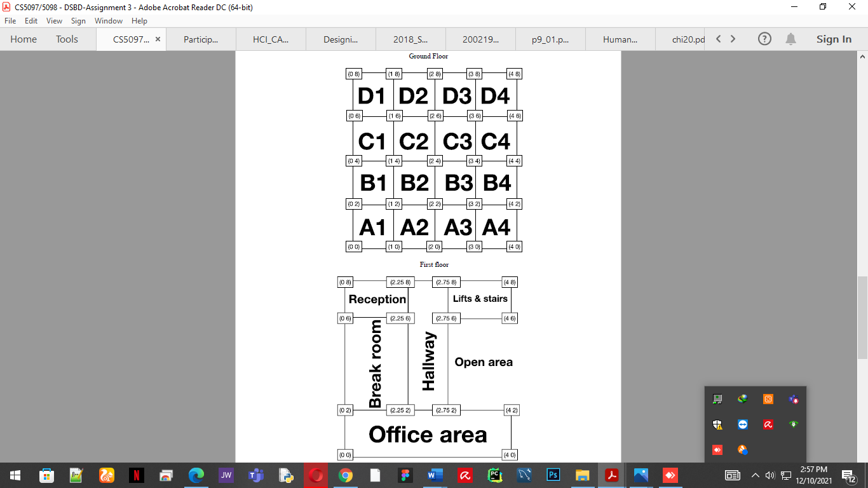
Task: Launch PyCharm from the taskbar
Action: tap(494, 475)
